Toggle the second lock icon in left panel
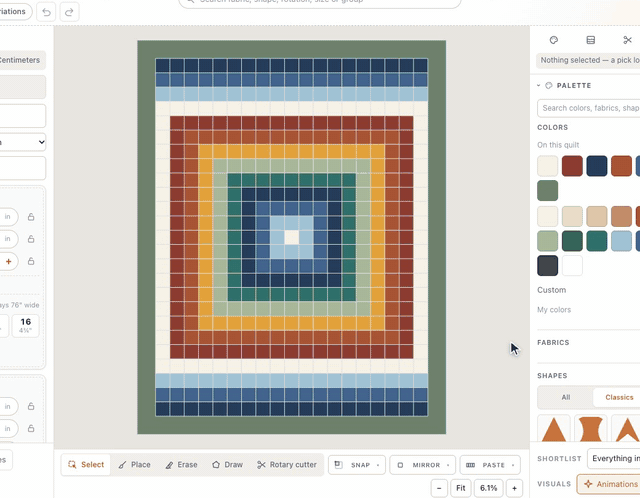Image resolution: width=640 pixels, height=498 pixels. tap(31, 239)
